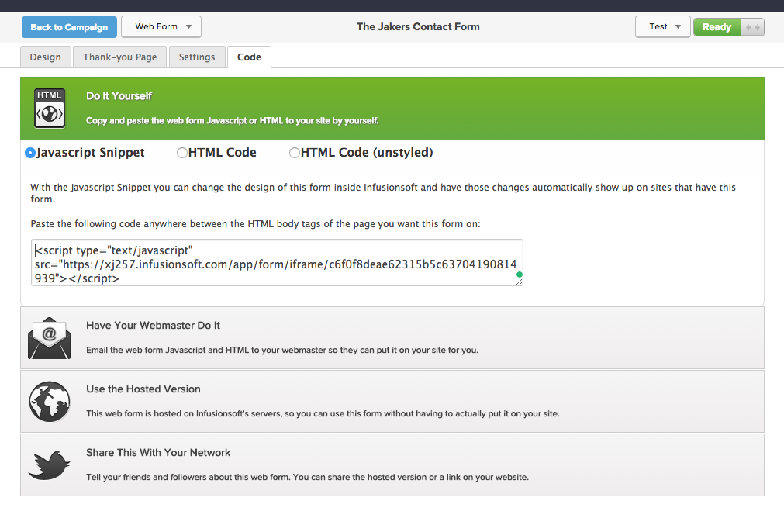Switch to the Design tab

tap(46, 57)
